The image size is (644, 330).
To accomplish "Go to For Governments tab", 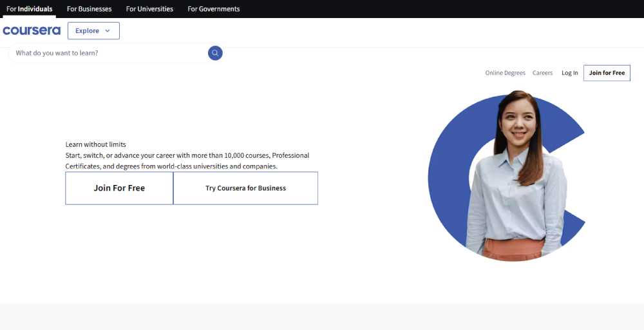I will tap(214, 9).
